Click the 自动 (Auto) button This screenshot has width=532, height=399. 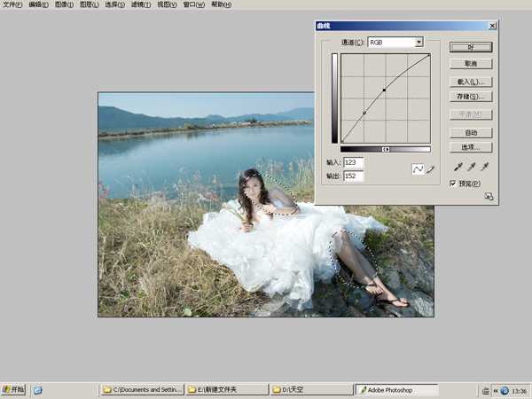pyautogui.click(x=471, y=132)
